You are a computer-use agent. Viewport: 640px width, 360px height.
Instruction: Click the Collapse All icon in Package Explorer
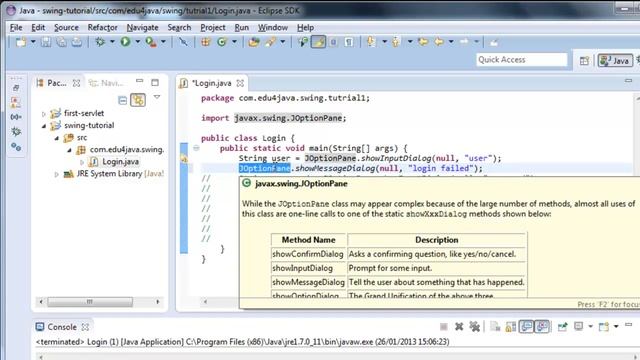[122, 100]
